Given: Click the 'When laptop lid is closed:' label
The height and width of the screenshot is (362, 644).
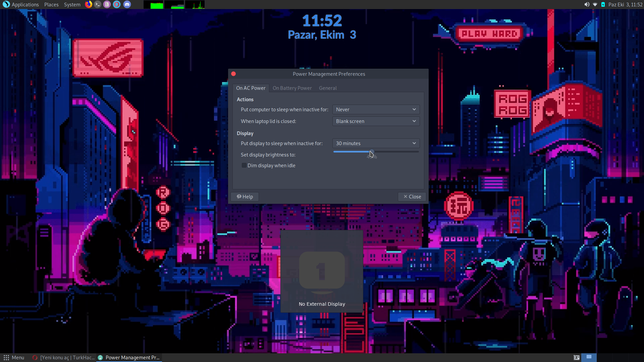Looking at the screenshot, I should pos(268,121).
